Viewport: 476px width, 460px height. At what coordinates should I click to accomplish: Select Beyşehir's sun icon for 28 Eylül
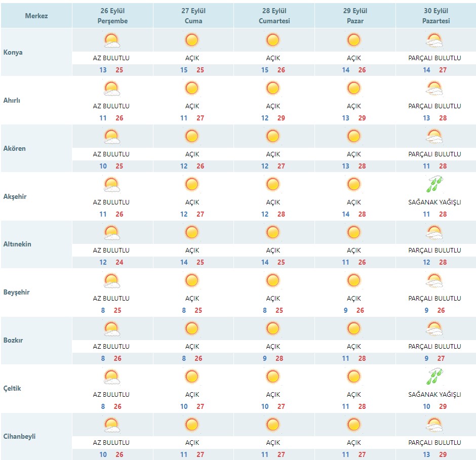272,280
